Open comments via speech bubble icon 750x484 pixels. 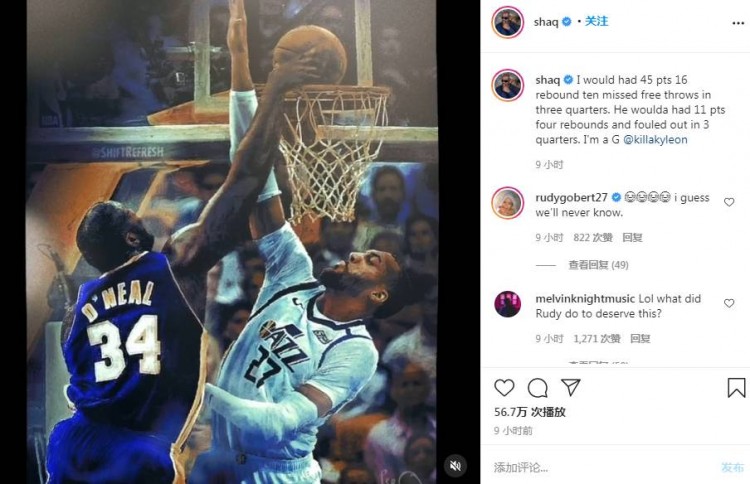tap(538, 388)
